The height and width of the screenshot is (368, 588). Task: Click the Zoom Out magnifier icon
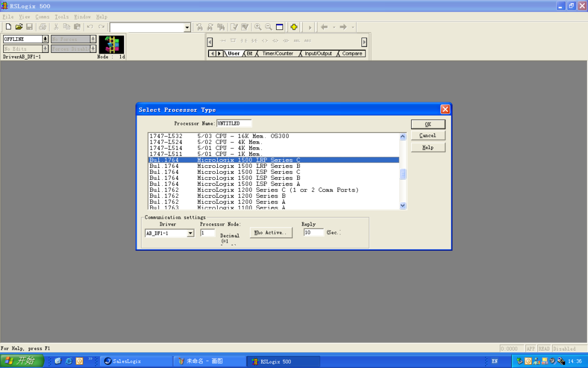268,27
